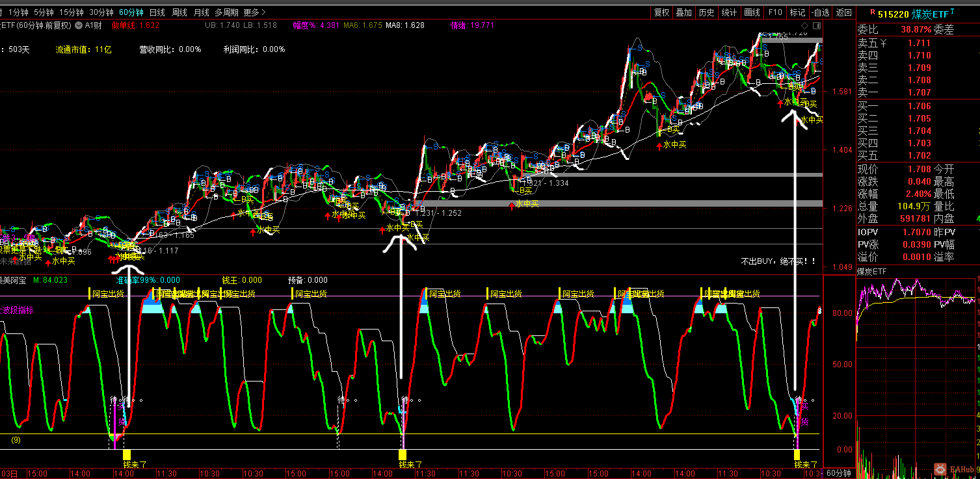Open the 统计 statistics button
980x479 pixels.
pyautogui.click(x=729, y=12)
